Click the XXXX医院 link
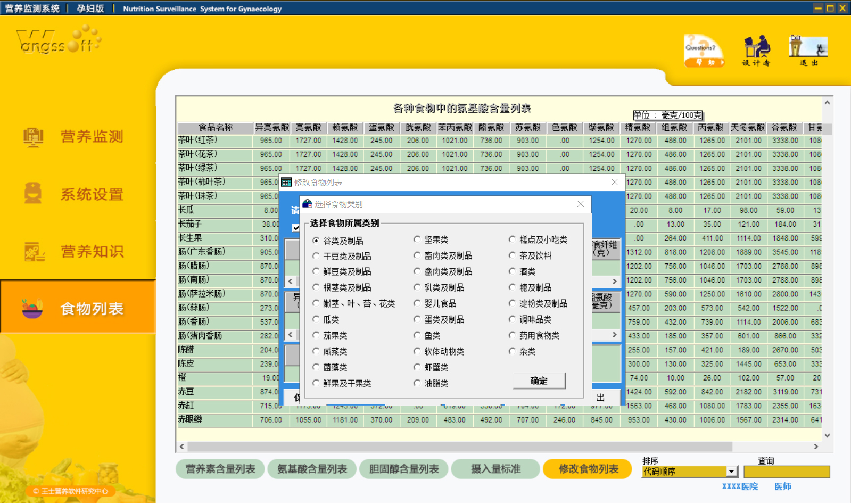This screenshot has width=851, height=504. [740, 486]
